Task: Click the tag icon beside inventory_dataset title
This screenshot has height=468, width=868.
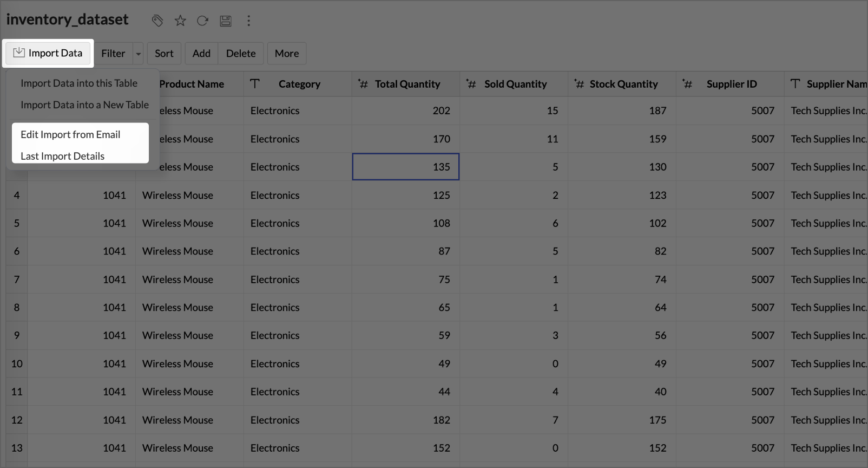Action: coord(157,21)
